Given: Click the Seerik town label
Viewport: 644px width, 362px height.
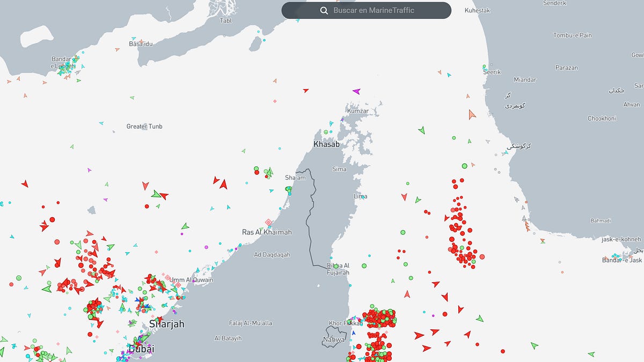Looking at the screenshot, I should pyautogui.click(x=492, y=72).
